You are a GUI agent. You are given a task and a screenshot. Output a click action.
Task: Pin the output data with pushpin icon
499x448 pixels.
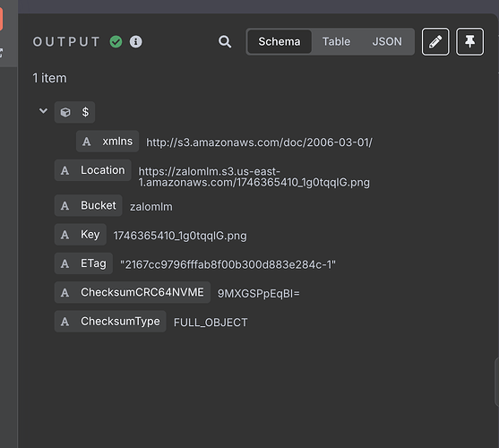click(x=469, y=42)
